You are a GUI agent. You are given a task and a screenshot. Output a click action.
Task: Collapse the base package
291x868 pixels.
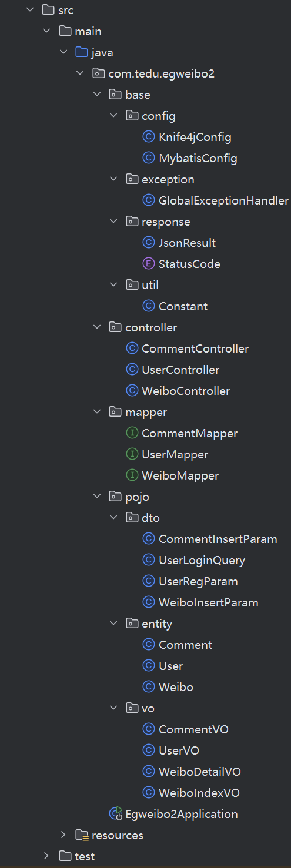[98, 95]
